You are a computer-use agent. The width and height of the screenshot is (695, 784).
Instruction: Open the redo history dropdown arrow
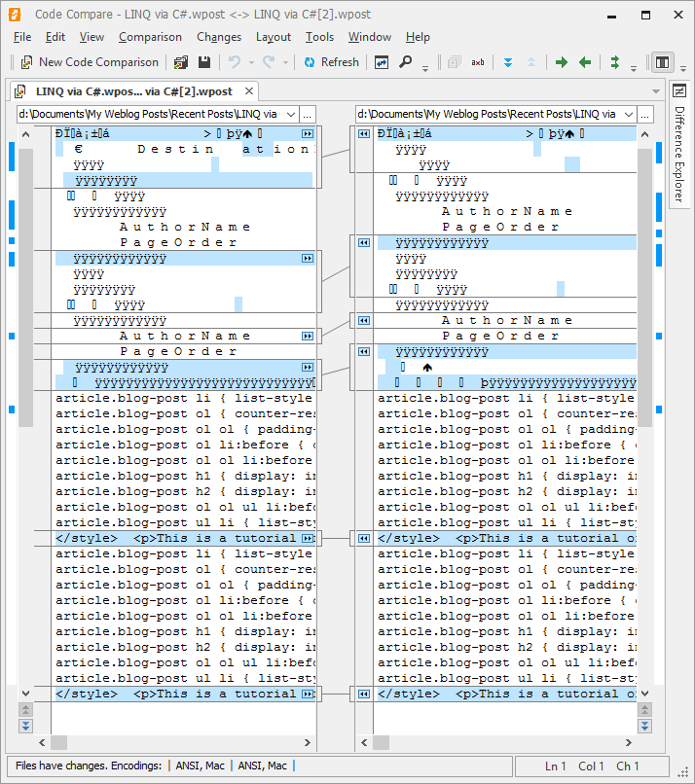click(285, 63)
